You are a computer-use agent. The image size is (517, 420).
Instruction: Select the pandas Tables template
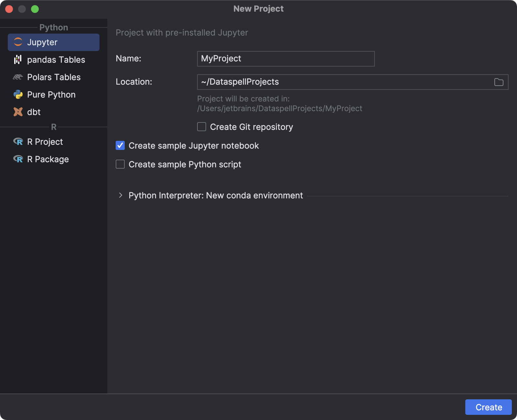56,59
